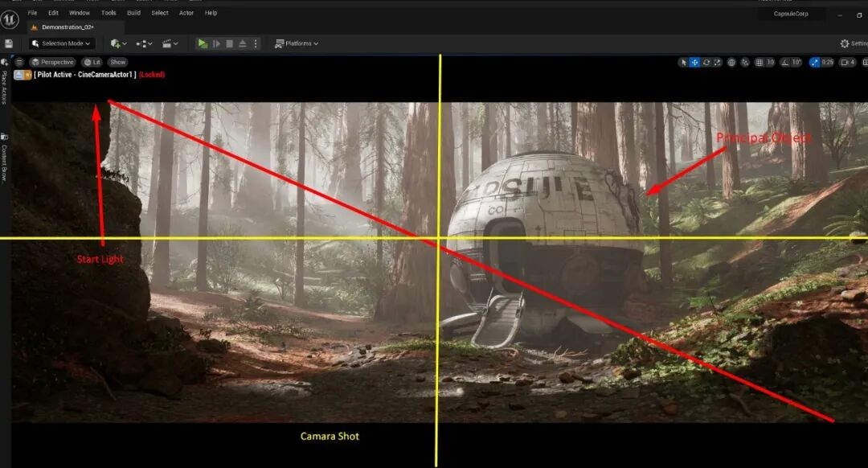Open the camera speed 4 control
The image size is (868, 468).
click(848, 63)
